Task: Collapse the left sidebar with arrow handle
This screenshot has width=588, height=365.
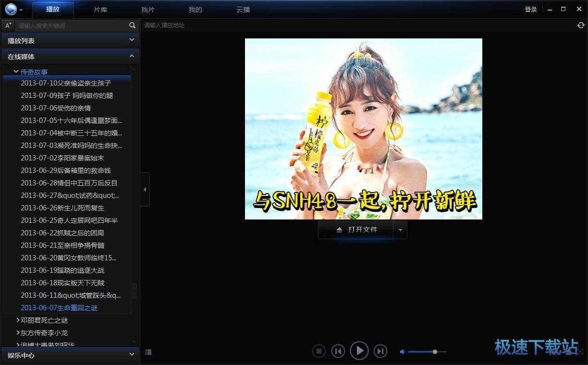Action: tap(145, 190)
